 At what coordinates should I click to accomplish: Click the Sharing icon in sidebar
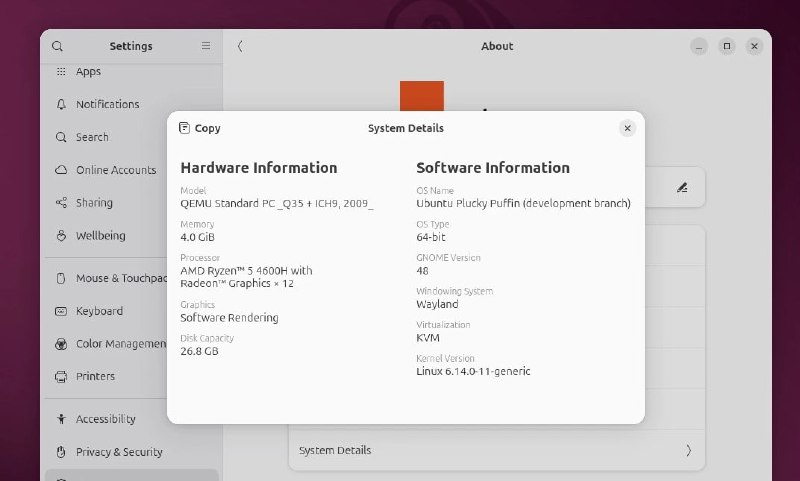[61, 202]
